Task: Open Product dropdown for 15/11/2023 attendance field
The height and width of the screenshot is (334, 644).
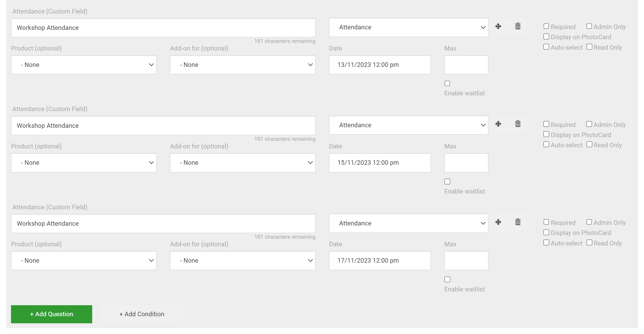Action: (83, 163)
